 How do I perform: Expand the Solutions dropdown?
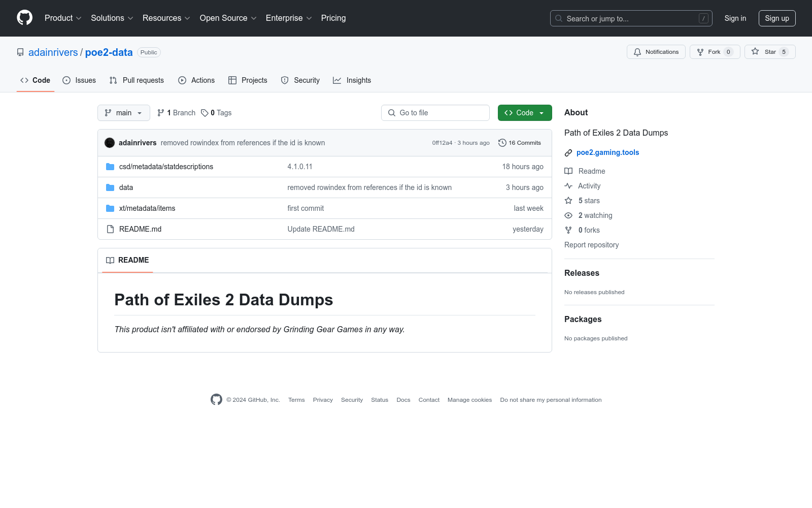point(112,18)
